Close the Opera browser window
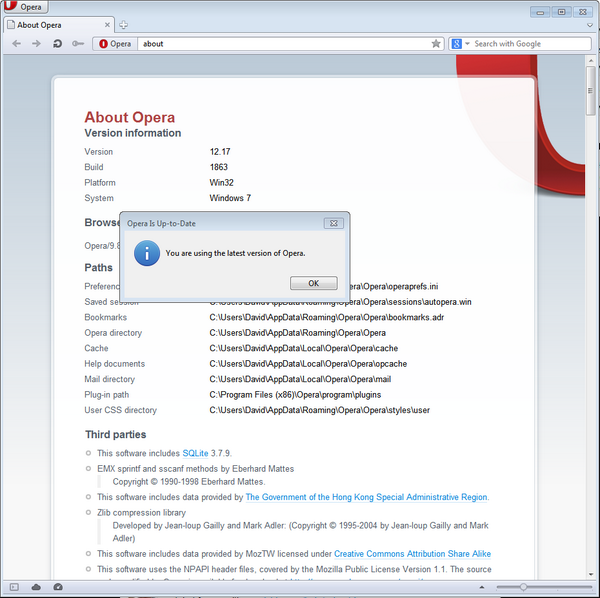This screenshot has height=598, width=600. coord(582,12)
